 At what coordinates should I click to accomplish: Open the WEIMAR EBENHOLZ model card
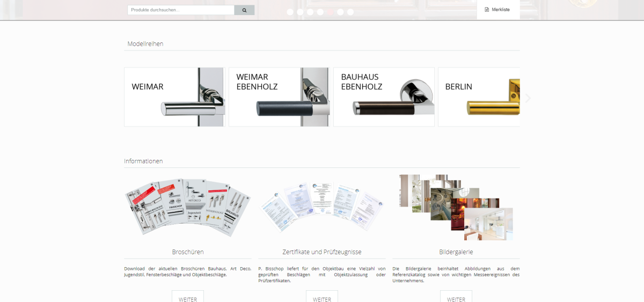click(279, 97)
